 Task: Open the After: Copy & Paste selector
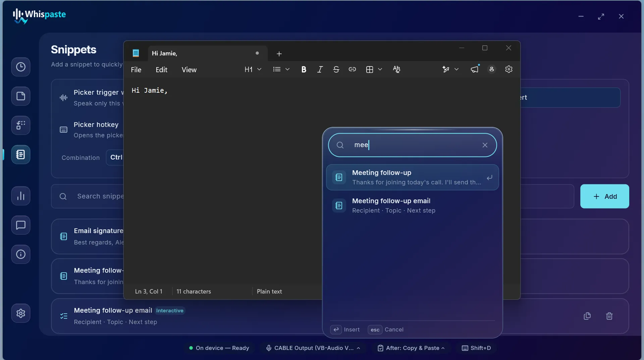411,348
